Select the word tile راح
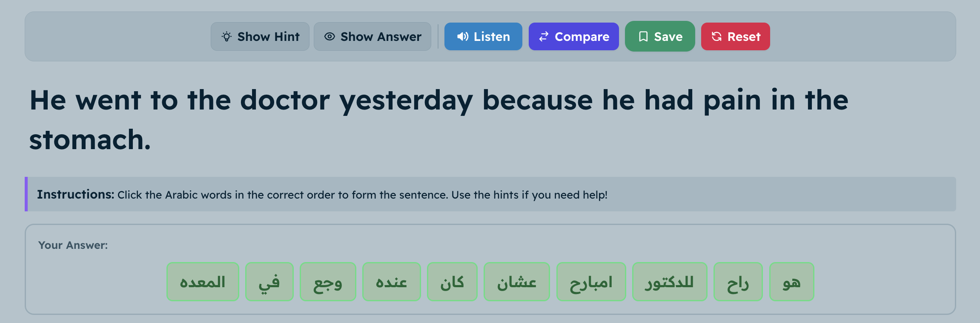 coord(738,282)
